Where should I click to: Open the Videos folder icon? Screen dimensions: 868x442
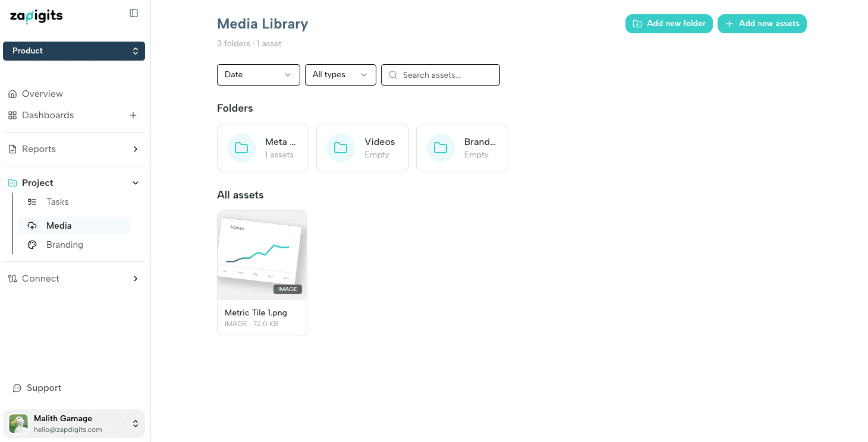pos(340,147)
